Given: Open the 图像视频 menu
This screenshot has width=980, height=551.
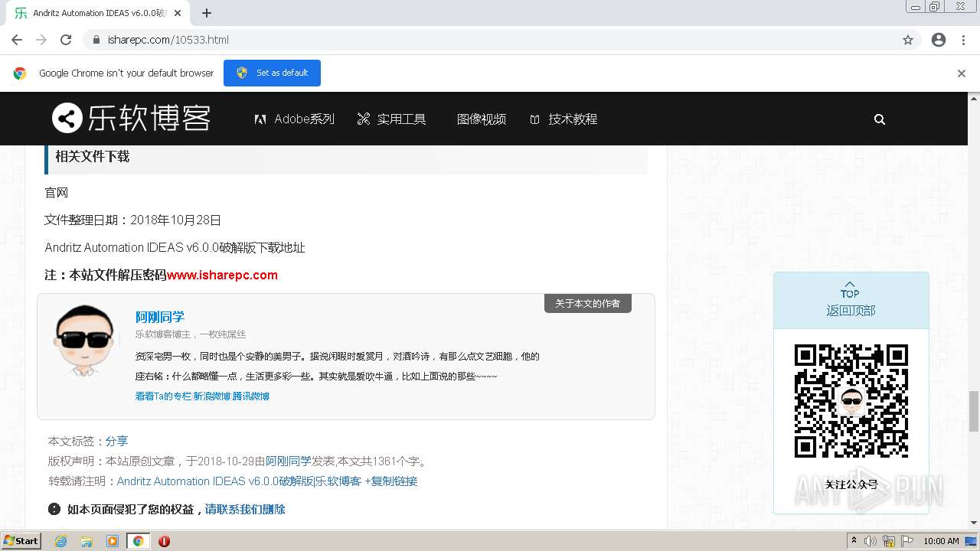Looking at the screenshot, I should point(482,119).
